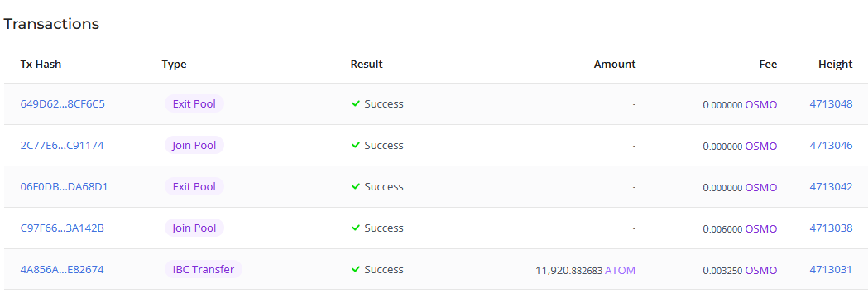Click the Tx Hash column header
The image size is (868, 303).
(x=41, y=65)
